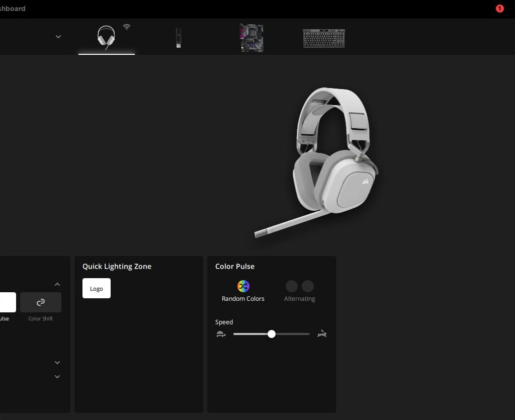
Task: Select the motherboard device icon
Action: 251,38
